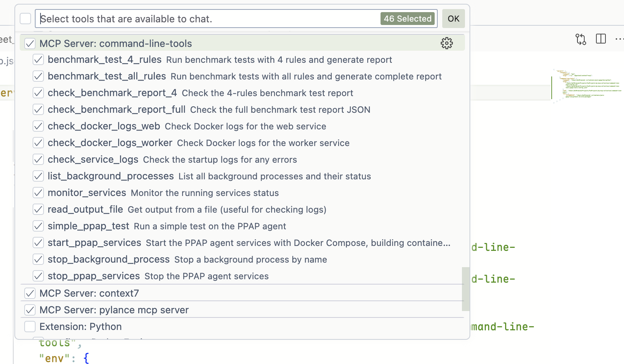Uncheck monitor_services tool
Screen dimensions: 624x364
(38, 193)
